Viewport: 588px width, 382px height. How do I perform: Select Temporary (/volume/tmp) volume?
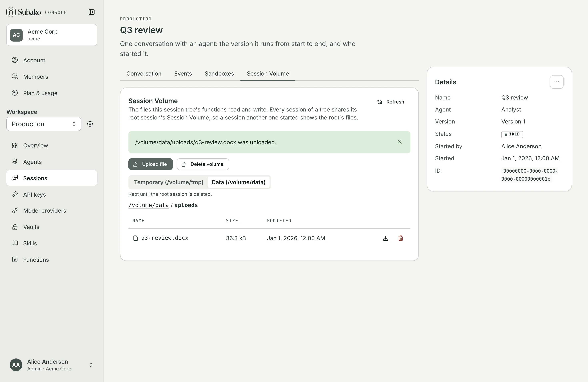[168, 182]
